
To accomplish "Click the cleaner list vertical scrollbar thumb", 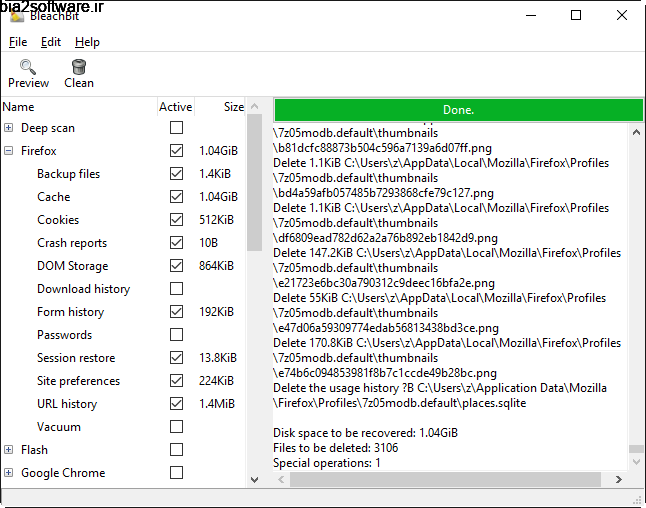I will [x=255, y=183].
